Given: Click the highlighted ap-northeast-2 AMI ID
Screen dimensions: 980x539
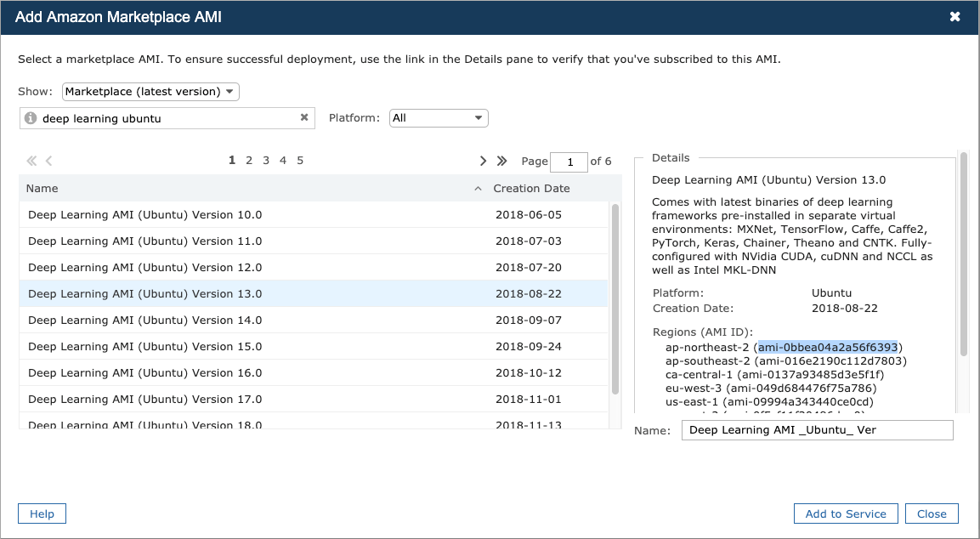Looking at the screenshot, I should coord(828,347).
